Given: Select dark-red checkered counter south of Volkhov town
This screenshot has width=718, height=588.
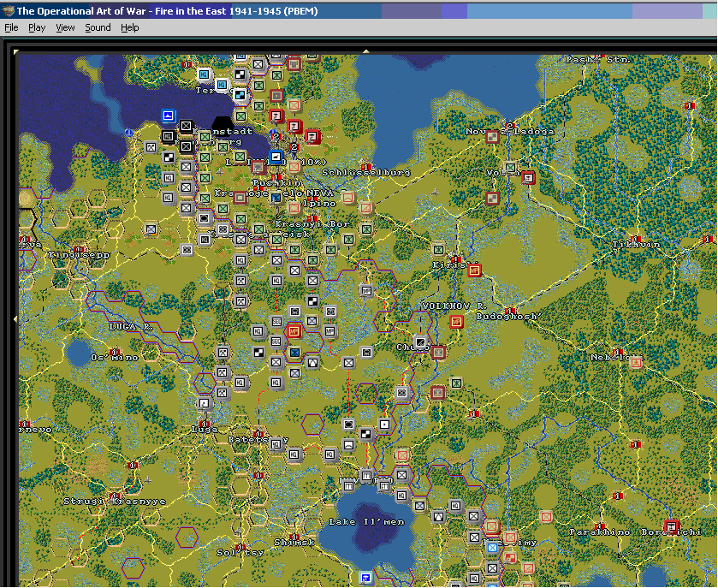Looking at the screenshot, I should pyautogui.click(x=492, y=199).
